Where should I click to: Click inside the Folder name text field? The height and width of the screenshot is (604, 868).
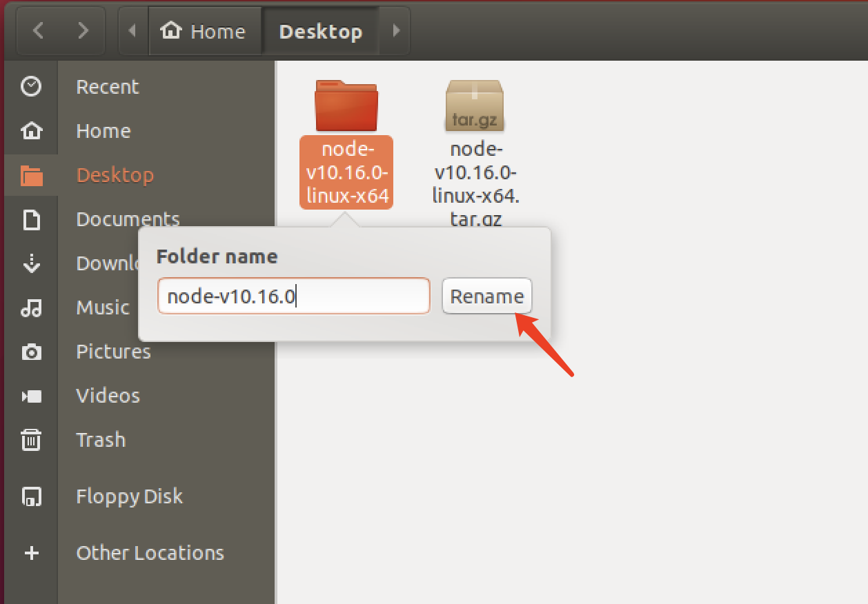(x=293, y=295)
